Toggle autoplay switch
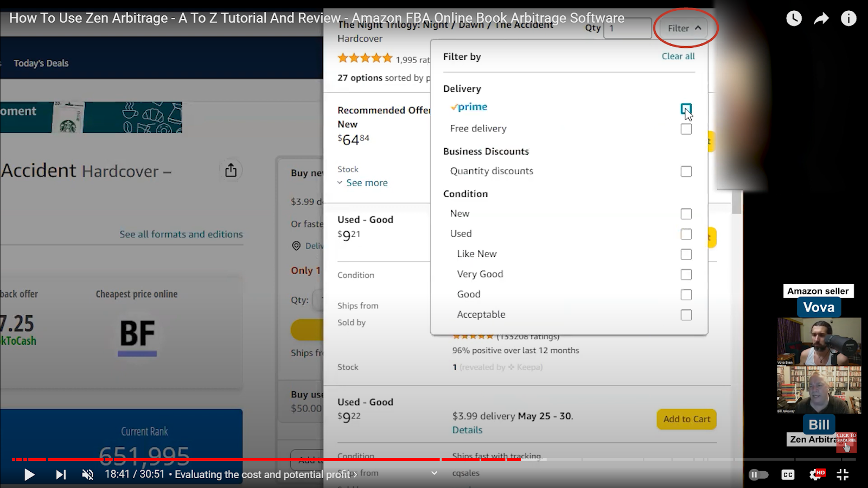 pyautogui.click(x=758, y=475)
